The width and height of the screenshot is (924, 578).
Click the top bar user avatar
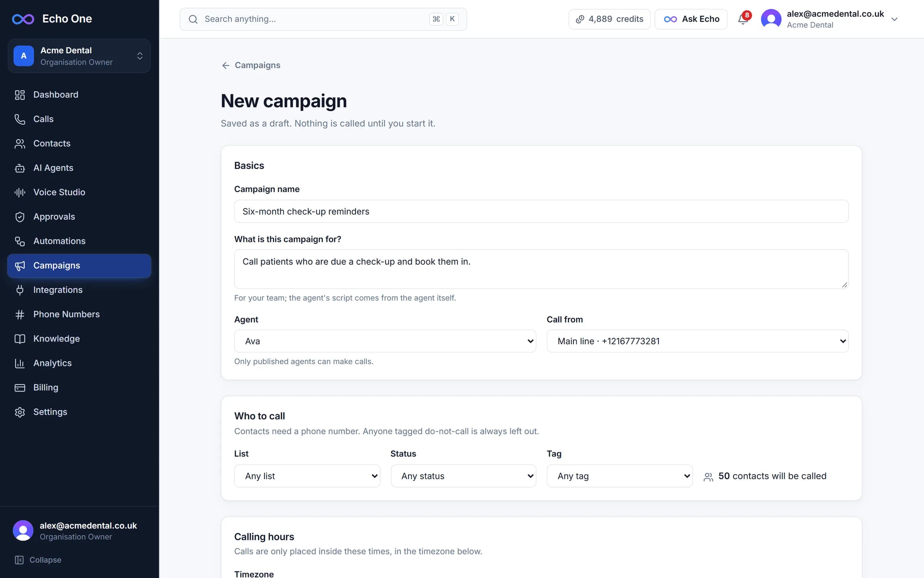tap(771, 19)
